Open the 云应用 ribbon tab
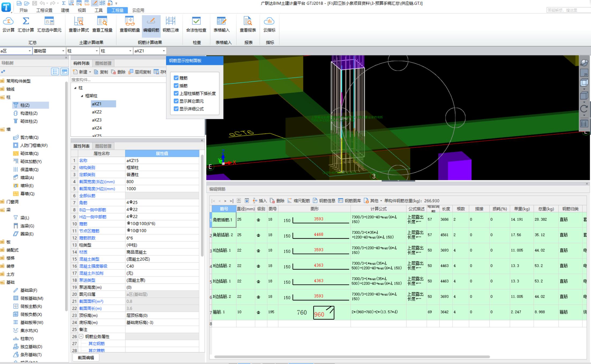 point(138,10)
